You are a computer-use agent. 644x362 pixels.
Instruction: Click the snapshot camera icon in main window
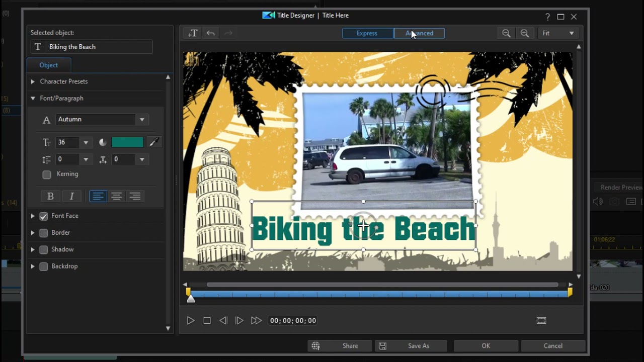[614, 202]
